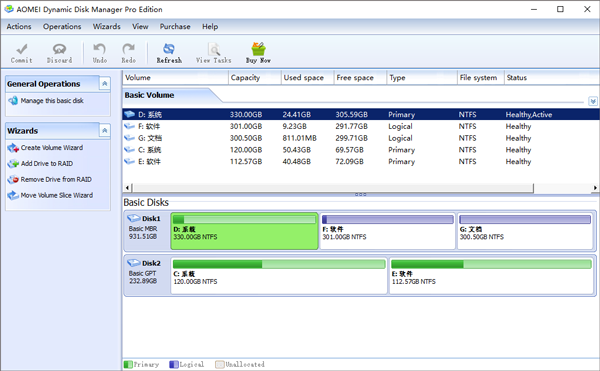Click the Primary legend green swatch

(x=128, y=364)
